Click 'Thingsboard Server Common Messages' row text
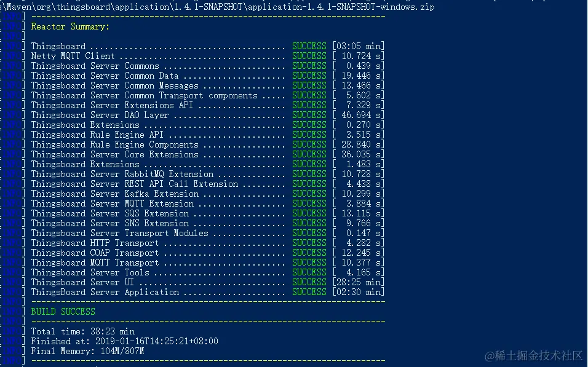588x367 pixels. 115,85
